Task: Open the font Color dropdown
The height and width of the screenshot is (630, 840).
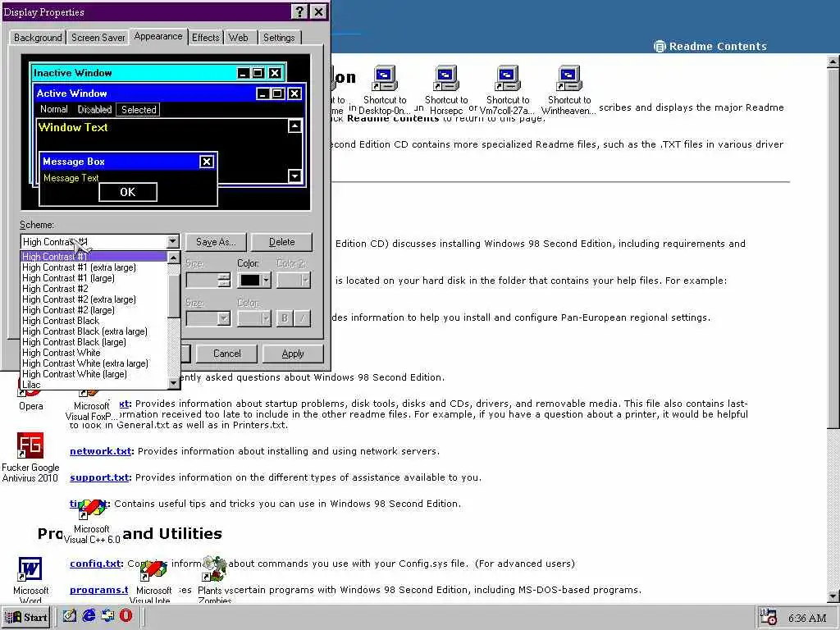Action: (x=254, y=318)
